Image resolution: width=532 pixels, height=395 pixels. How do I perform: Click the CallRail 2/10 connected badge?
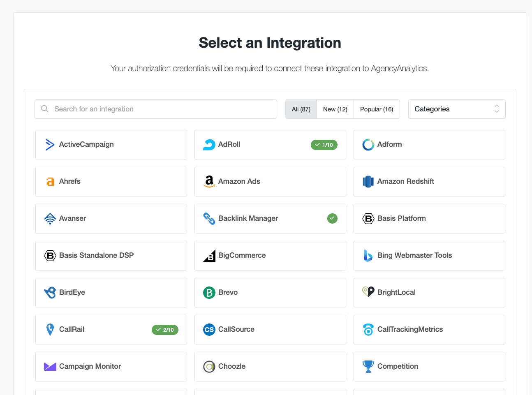pos(165,330)
